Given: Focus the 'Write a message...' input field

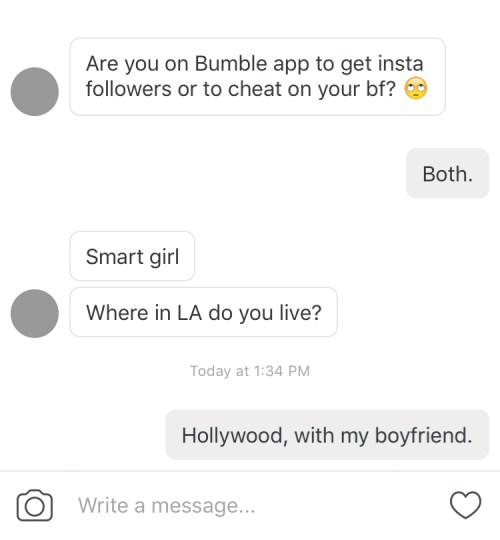Looking at the screenshot, I should click(x=255, y=505).
